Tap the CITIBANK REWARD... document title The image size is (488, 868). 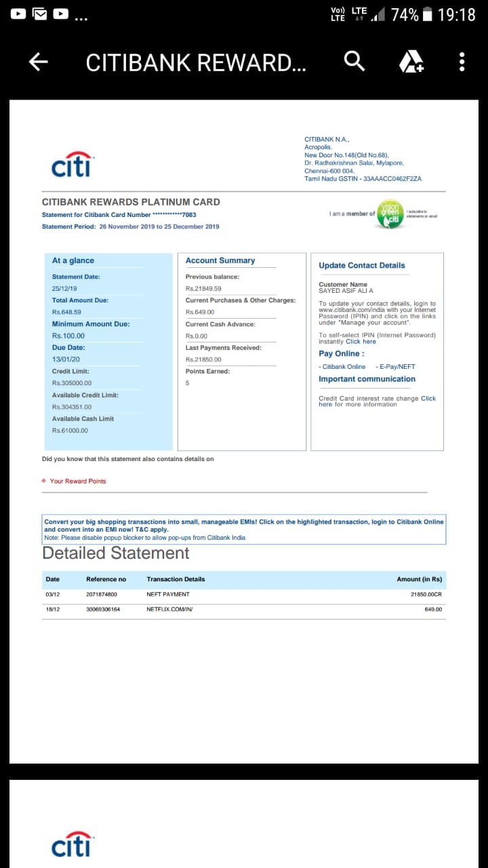(196, 62)
